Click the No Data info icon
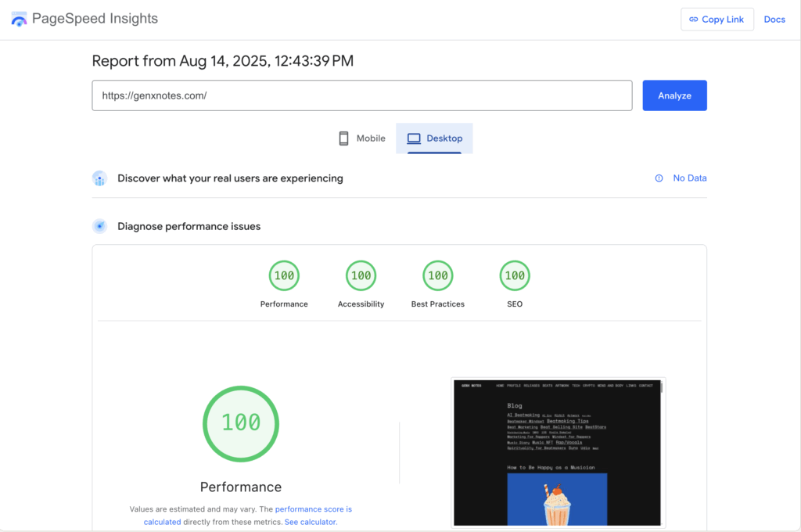The width and height of the screenshot is (801, 532). pyautogui.click(x=659, y=178)
